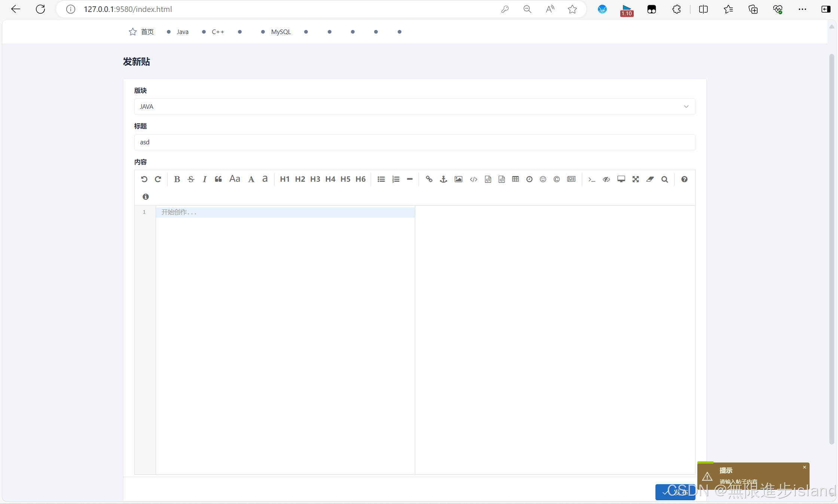This screenshot has width=838, height=504.
Task: Insert a horizontal rule
Action: pyautogui.click(x=410, y=179)
